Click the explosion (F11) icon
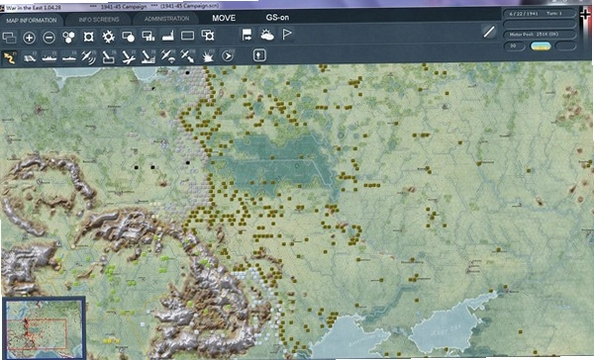594x360 pixels. point(208,56)
